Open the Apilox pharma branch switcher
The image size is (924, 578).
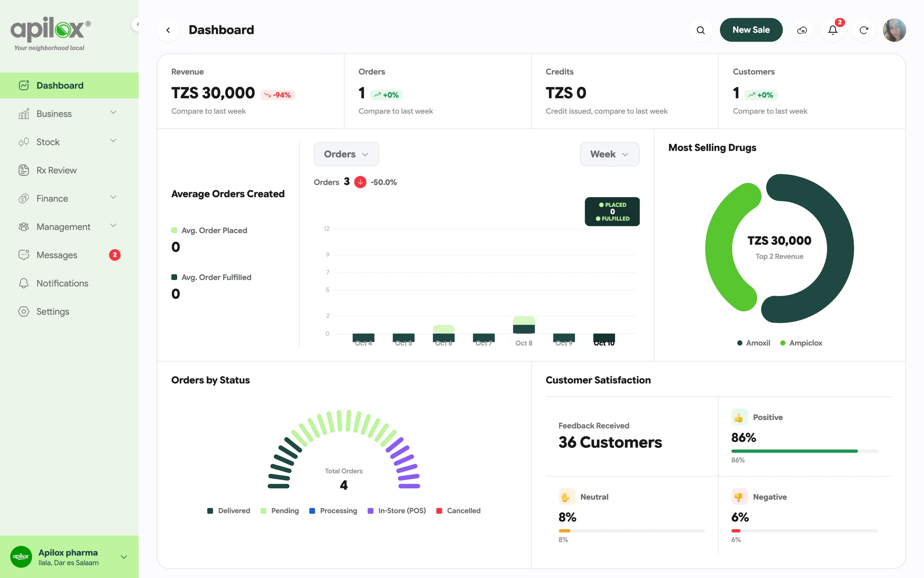coord(69,557)
